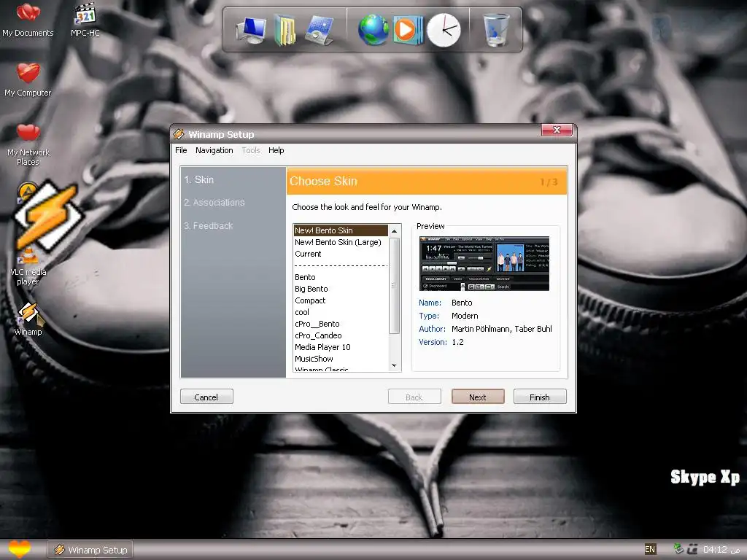Open the Navigation menu
The image size is (747, 560).
tap(214, 150)
